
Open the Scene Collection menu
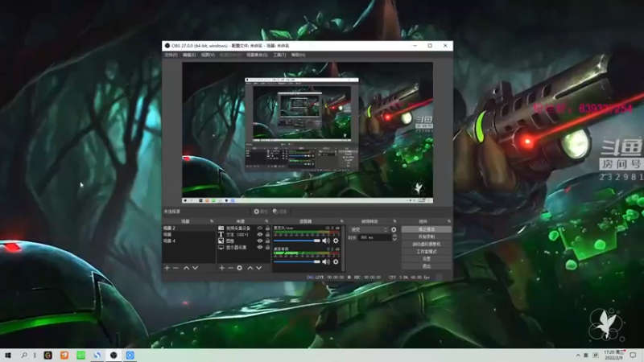click(x=257, y=55)
